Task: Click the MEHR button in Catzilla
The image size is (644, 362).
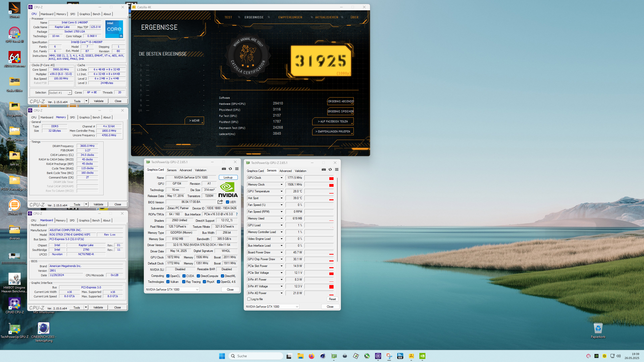Action: point(194,121)
